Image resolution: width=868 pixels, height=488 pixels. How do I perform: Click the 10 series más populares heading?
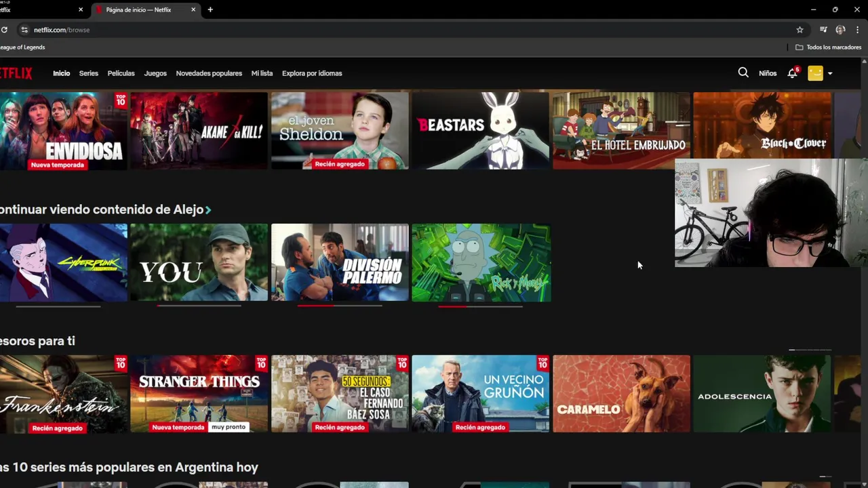click(x=129, y=467)
